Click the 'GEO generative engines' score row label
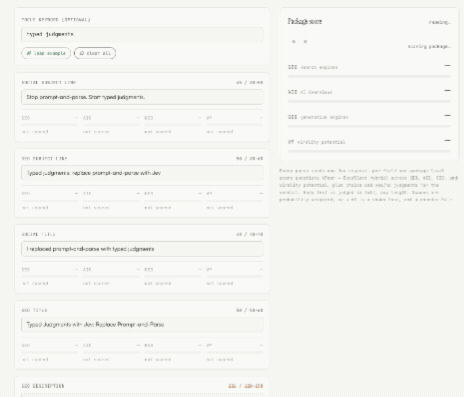This screenshot has width=464, height=397. click(318, 117)
